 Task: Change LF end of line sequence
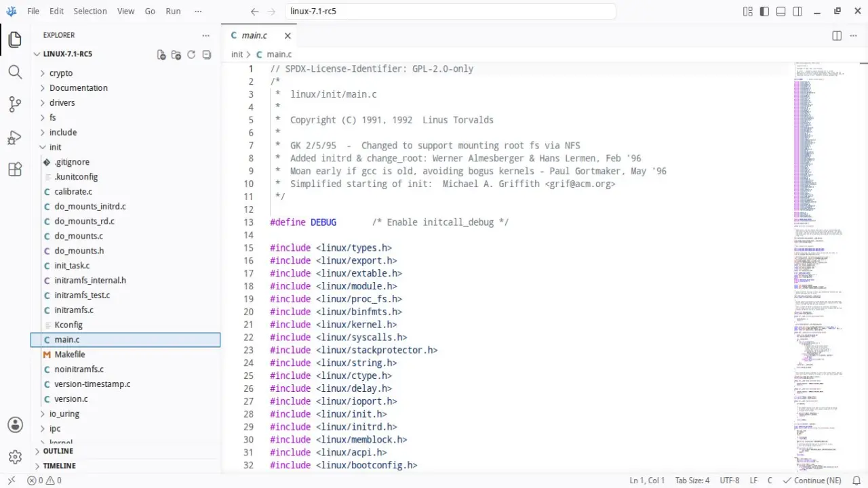pyautogui.click(x=753, y=481)
